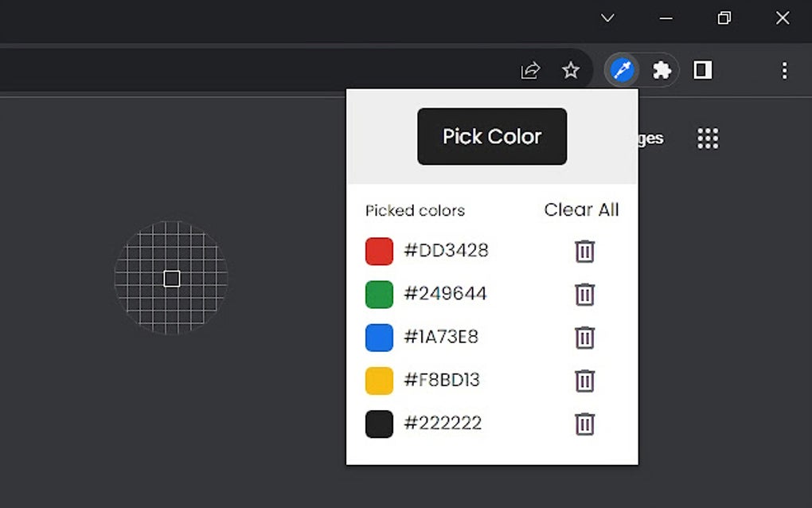Delete the #1A73E8 color entry
Viewport: 812px width, 508px height.
(584, 338)
